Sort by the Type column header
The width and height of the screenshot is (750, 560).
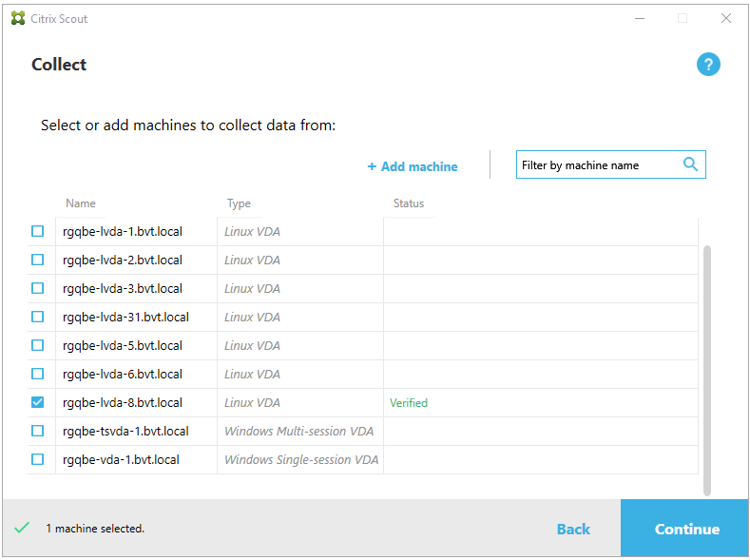point(239,203)
